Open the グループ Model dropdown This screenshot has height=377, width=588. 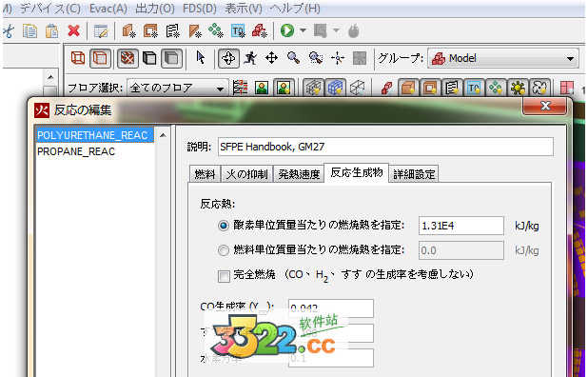tap(503, 58)
